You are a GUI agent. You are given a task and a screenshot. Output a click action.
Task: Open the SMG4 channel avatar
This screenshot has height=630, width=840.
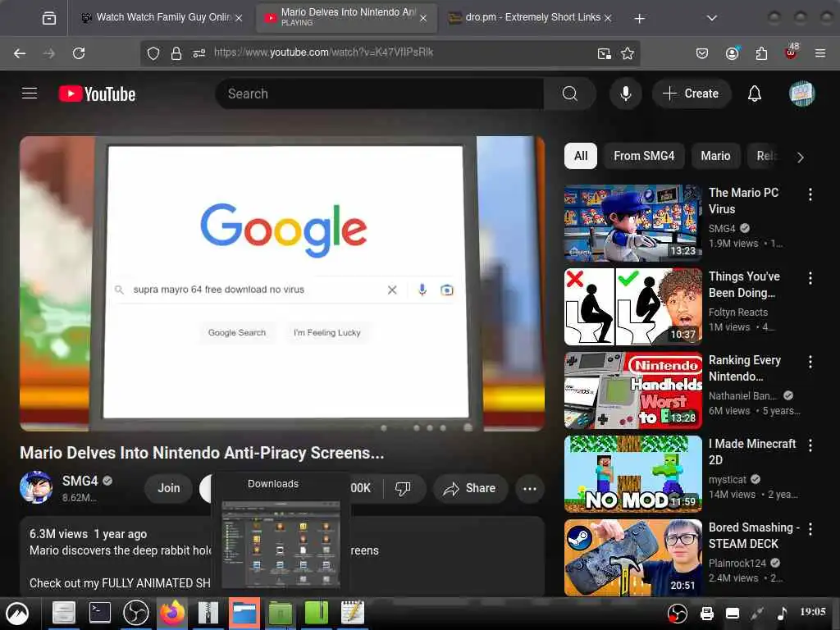[36, 487]
